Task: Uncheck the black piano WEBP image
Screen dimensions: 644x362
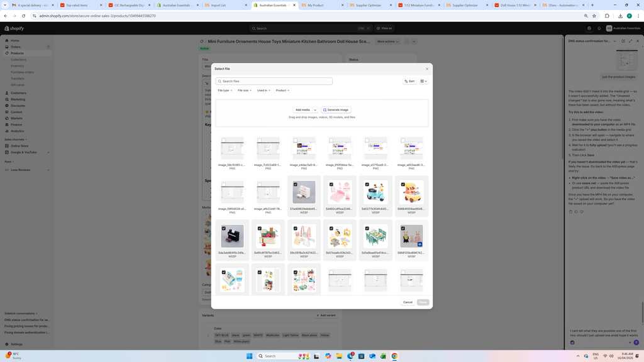Action: click(x=224, y=229)
